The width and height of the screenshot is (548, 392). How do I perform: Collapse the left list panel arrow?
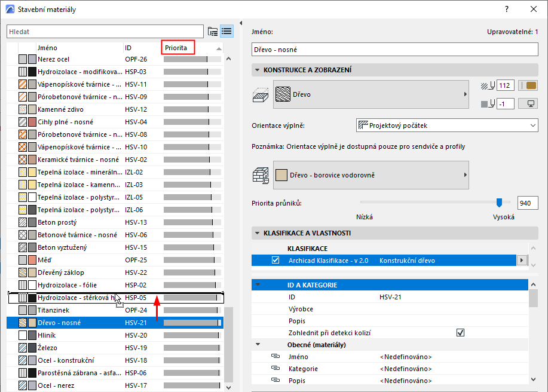241,23
